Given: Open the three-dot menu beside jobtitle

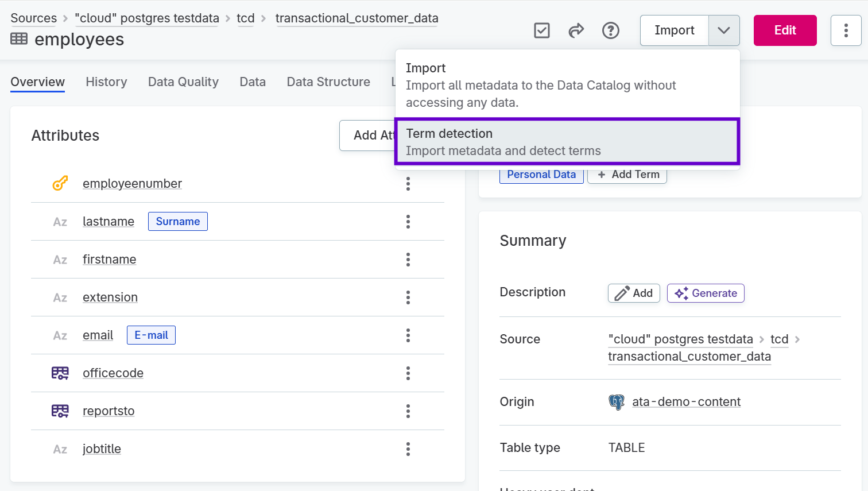Looking at the screenshot, I should (408, 449).
